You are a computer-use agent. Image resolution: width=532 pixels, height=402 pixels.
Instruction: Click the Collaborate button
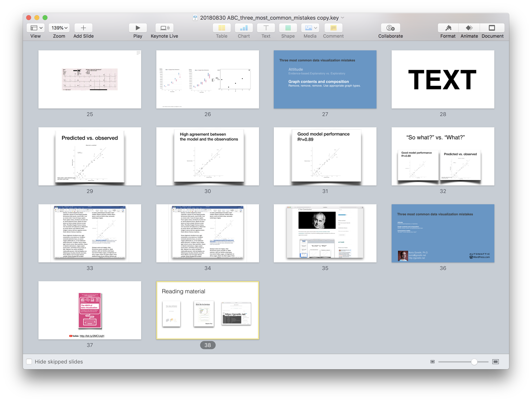pyautogui.click(x=390, y=28)
